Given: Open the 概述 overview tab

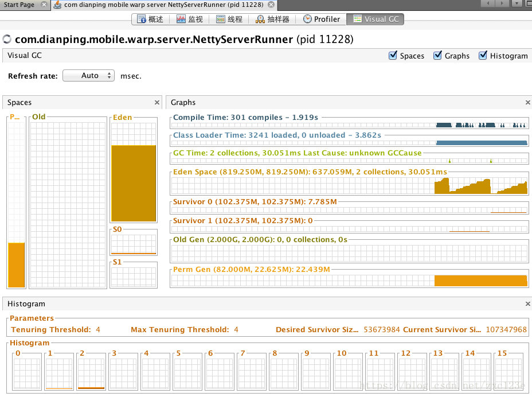Looking at the screenshot, I should point(150,19).
